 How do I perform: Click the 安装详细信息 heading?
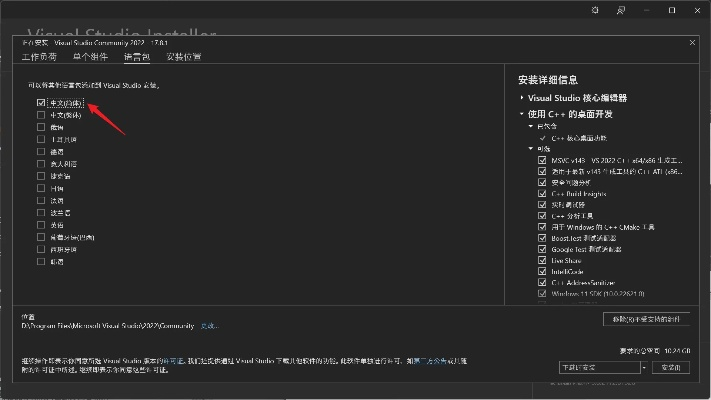tap(548, 80)
